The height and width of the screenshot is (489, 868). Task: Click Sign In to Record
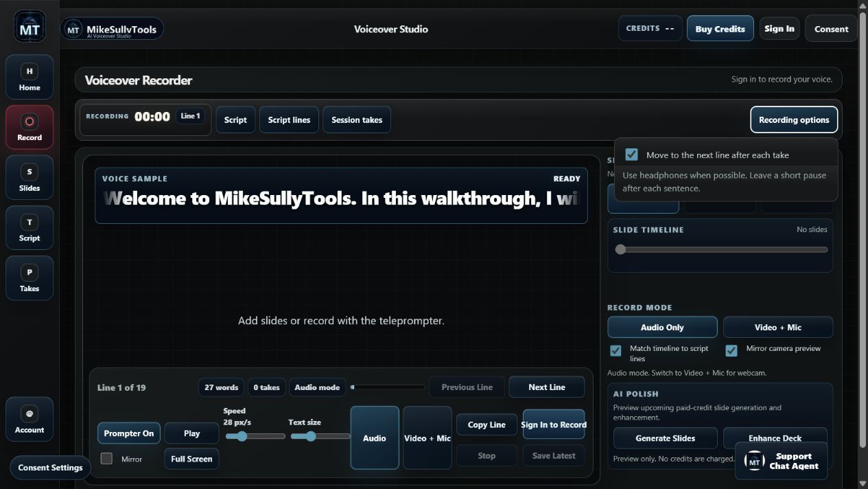pos(554,424)
